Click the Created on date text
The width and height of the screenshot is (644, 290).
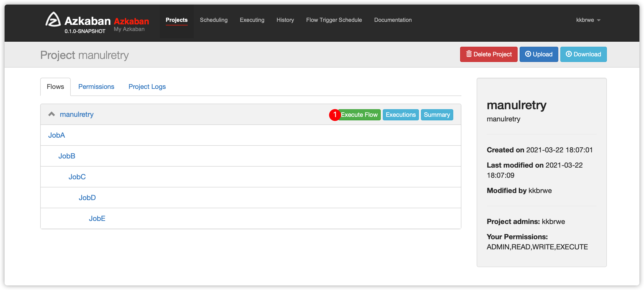(x=540, y=150)
